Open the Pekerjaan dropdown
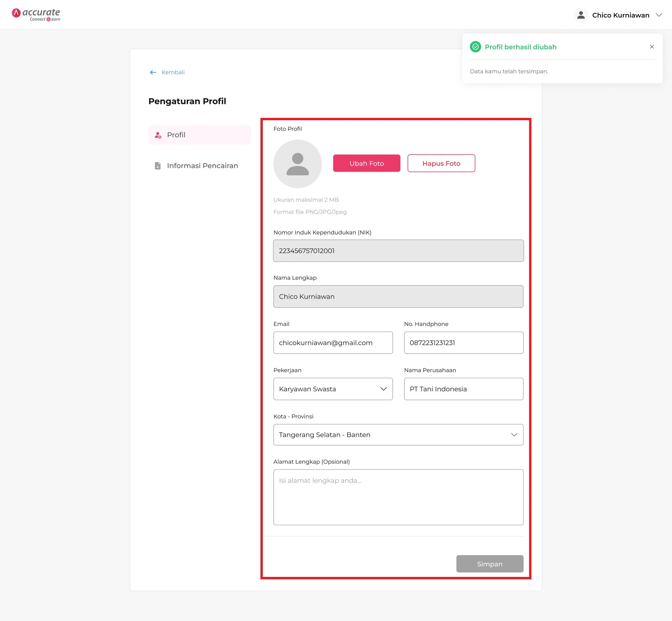 [x=332, y=389]
